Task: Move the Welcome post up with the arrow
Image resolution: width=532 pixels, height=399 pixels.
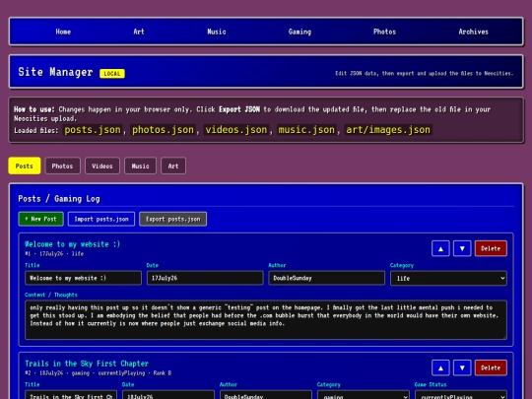Action: tap(440, 248)
